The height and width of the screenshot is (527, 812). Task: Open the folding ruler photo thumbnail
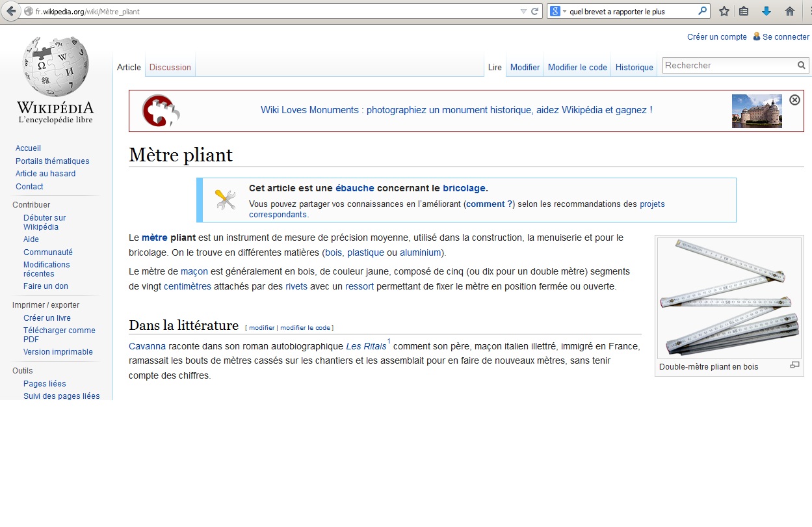729,298
